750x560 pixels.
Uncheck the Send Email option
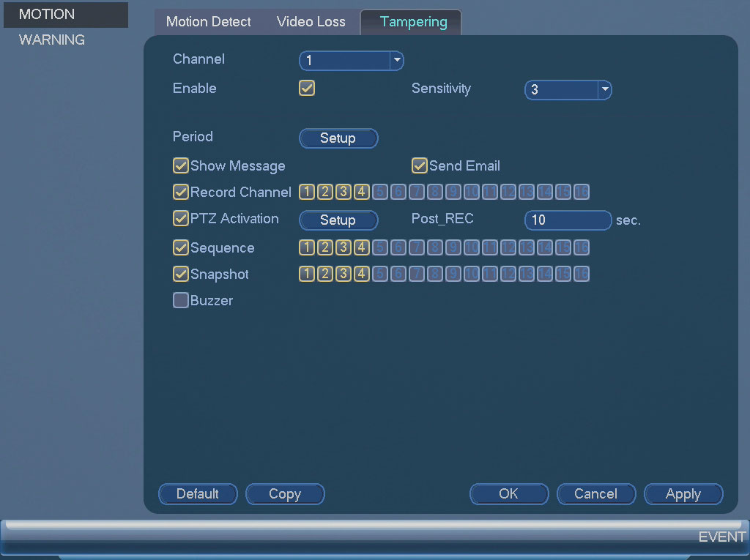click(419, 165)
